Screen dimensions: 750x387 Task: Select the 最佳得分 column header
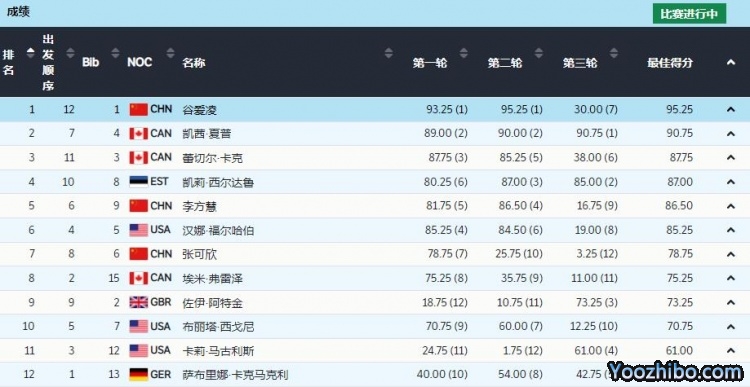670,63
